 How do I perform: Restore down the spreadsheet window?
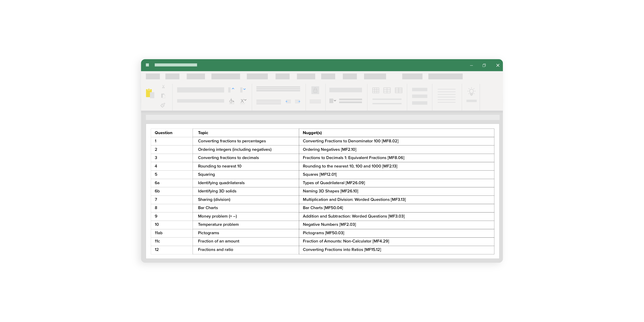click(x=484, y=65)
